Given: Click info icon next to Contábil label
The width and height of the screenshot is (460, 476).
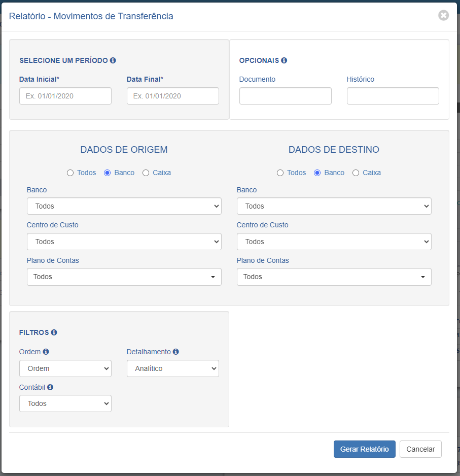Looking at the screenshot, I should click(x=50, y=387).
